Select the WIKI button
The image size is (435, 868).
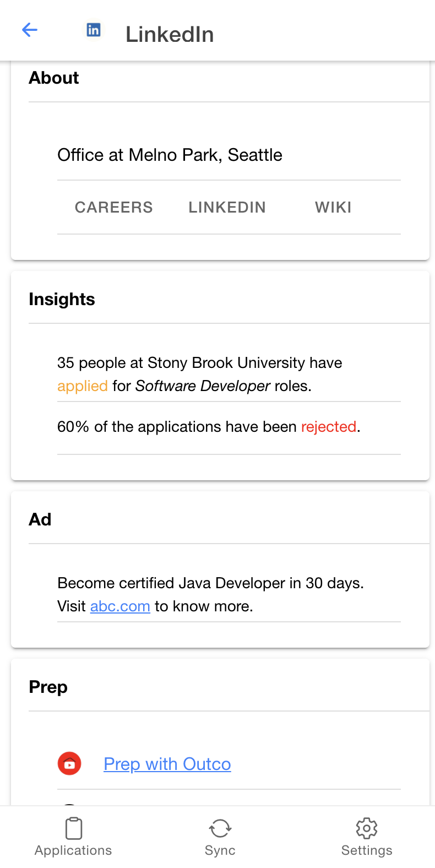click(333, 207)
